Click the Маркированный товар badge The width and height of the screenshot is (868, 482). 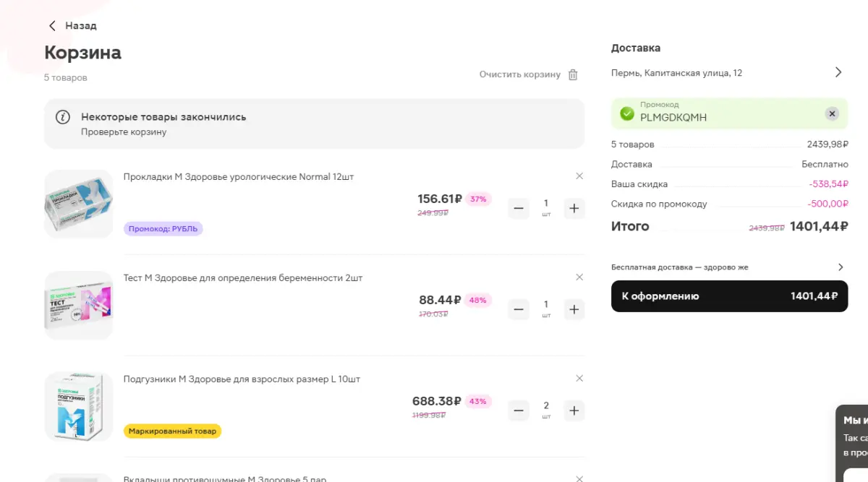pyautogui.click(x=172, y=431)
